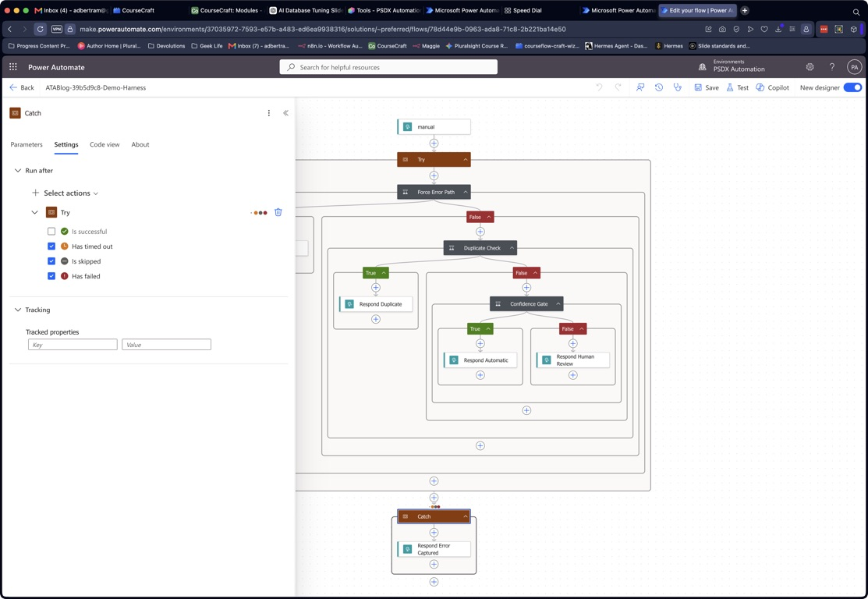
Task: Delete the Try run-after entry with trash icon
Action: coord(278,212)
